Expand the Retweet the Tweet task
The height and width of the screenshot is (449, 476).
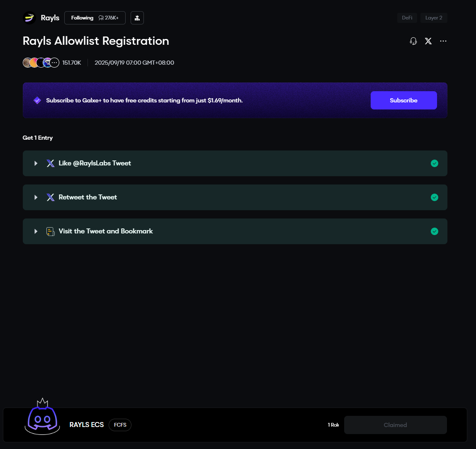pyautogui.click(x=36, y=197)
